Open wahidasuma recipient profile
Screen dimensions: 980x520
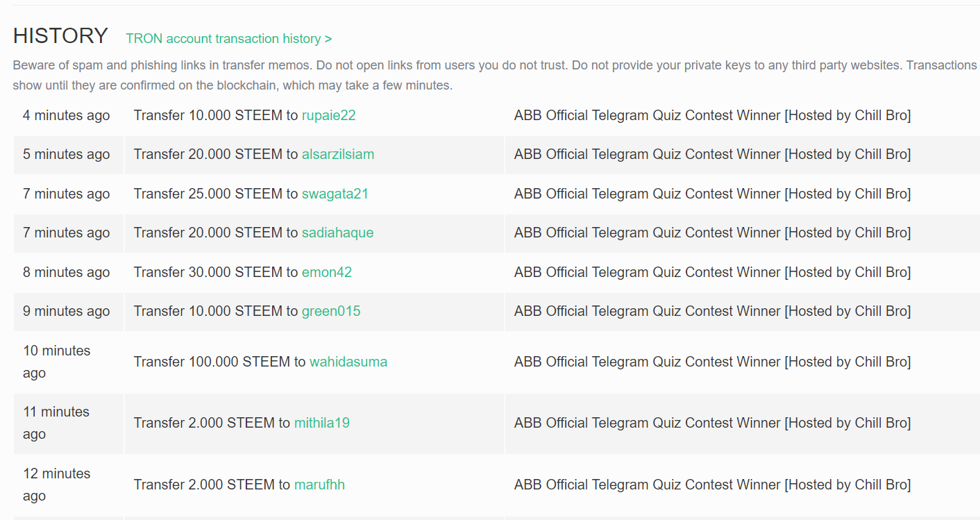click(x=348, y=362)
